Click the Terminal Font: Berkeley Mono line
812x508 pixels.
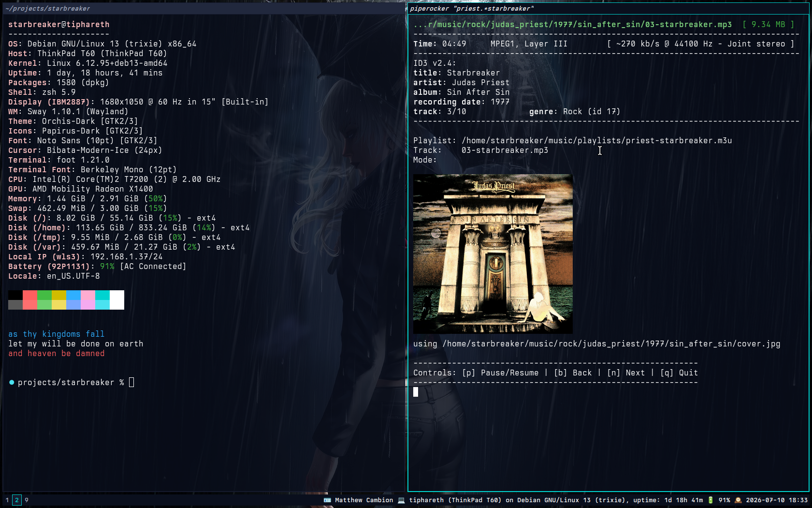[92, 169]
